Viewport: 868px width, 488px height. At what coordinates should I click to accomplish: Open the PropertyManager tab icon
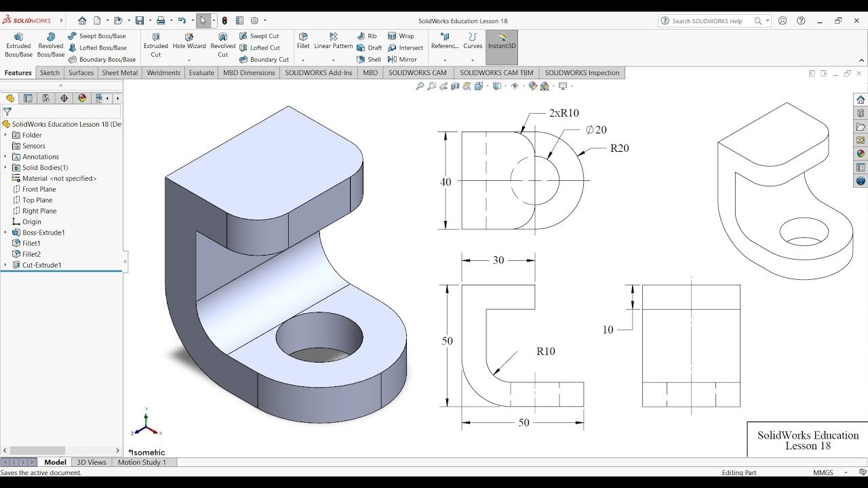(28, 98)
